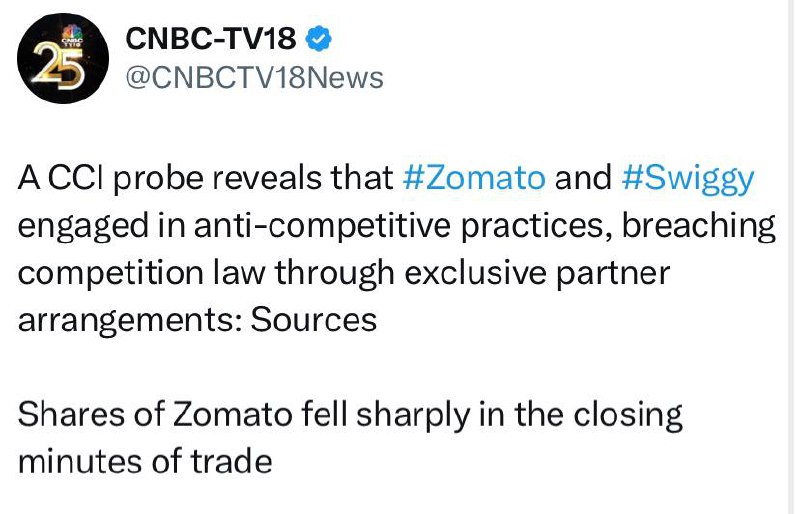The width and height of the screenshot is (800, 514).
Task: Open the CNBC-TV18 profile avatar
Action: click(x=62, y=58)
